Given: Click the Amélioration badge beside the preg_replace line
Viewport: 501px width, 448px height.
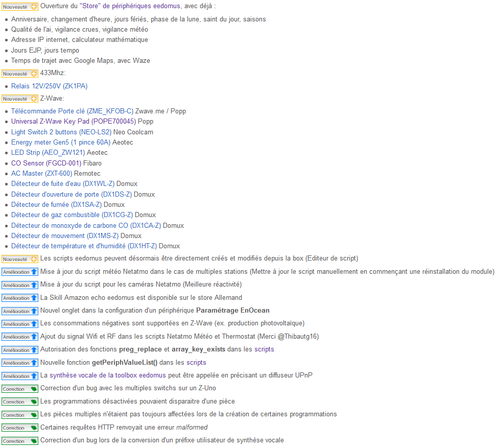Looking at the screenshot, I should pos(20,350).
